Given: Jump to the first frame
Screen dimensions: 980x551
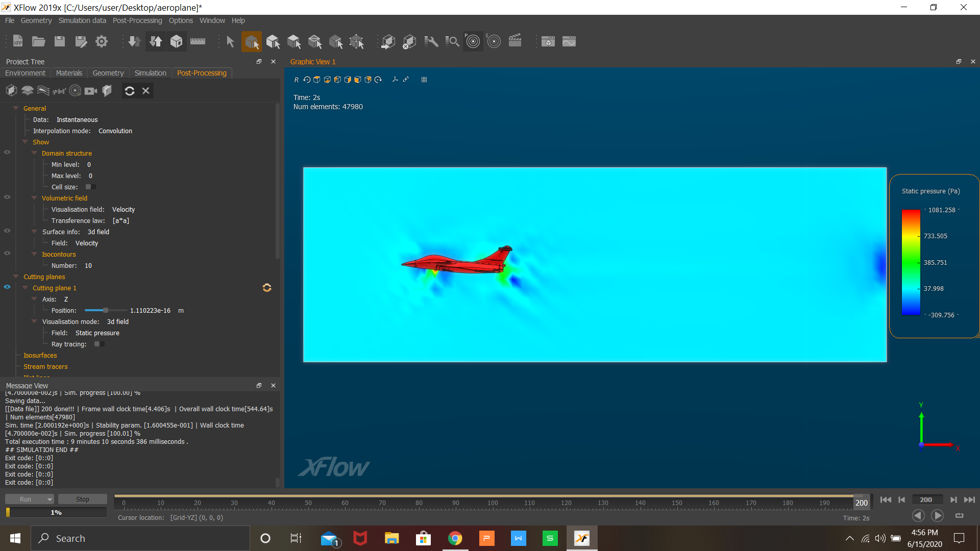Looking at the screenshot, I should coord(886,500).
